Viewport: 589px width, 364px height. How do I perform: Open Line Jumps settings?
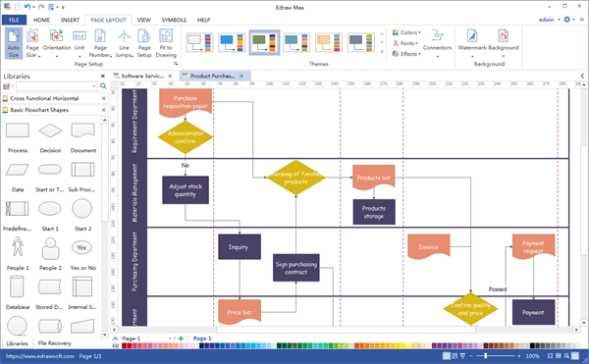(x=124, y=43)
